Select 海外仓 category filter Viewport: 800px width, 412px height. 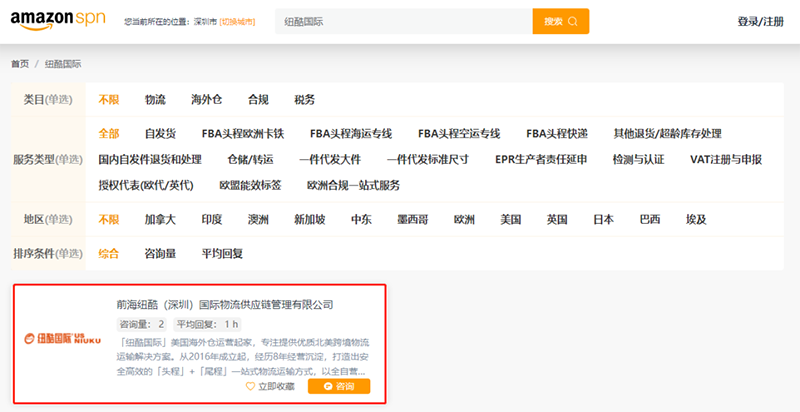click(x=207, y=99)
